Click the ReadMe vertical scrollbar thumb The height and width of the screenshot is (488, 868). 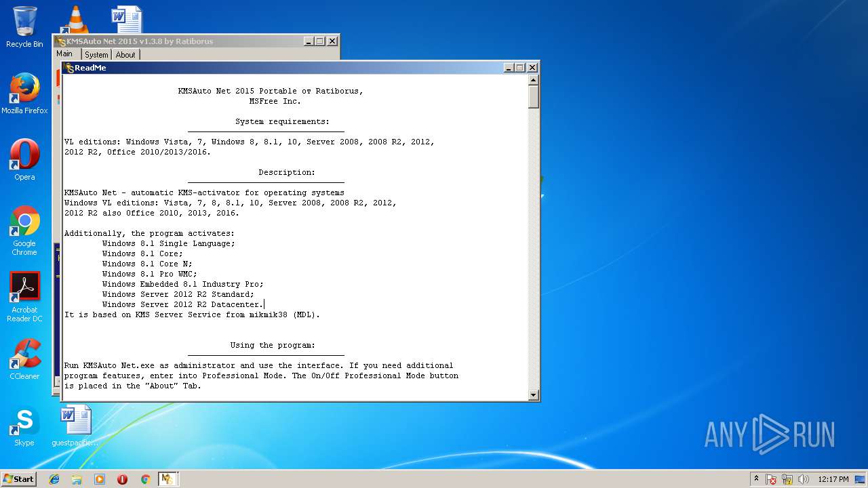click(534, 96)
